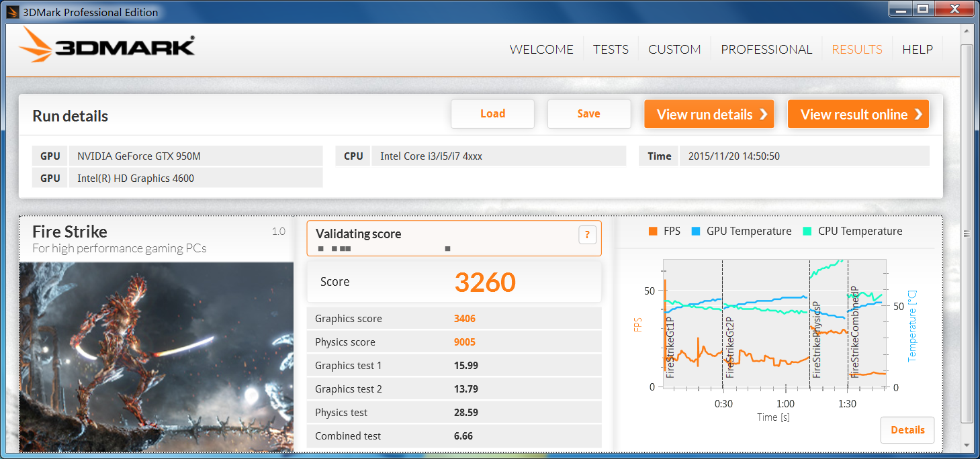Click the Graphics score value 3406
980x459 pixels.
coord(465,319)
